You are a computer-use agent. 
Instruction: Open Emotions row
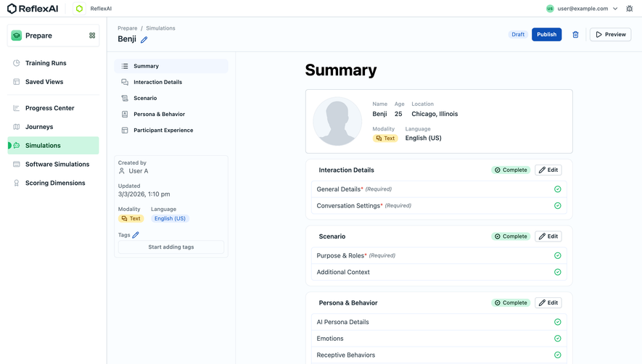439,339
